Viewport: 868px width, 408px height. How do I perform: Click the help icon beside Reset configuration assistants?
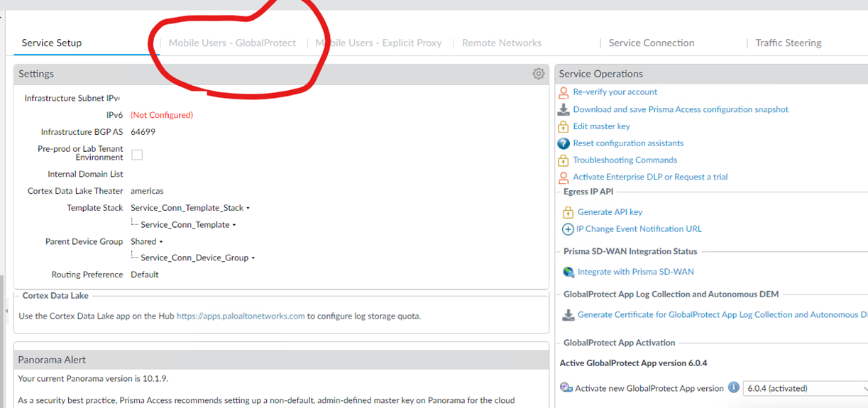pos(564,143)
